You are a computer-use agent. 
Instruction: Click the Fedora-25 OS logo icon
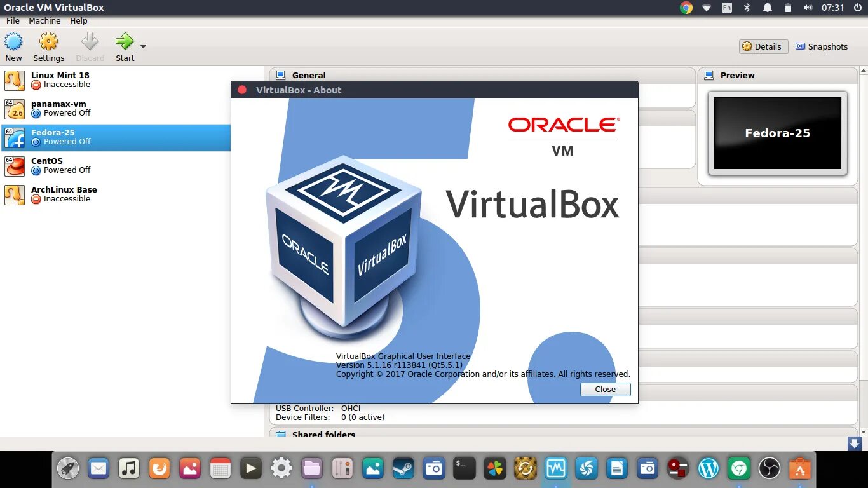tap(15, 137)
